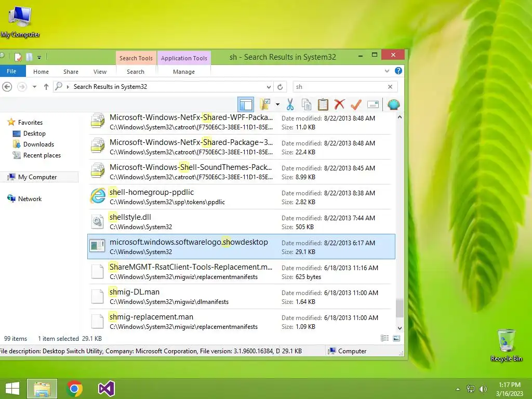Image resolution: width=532 pixels, height=399 pixels.
Task: Select microsoft.windows.softwarelogo.showdesktop result
Action: (x=241, y=246)
